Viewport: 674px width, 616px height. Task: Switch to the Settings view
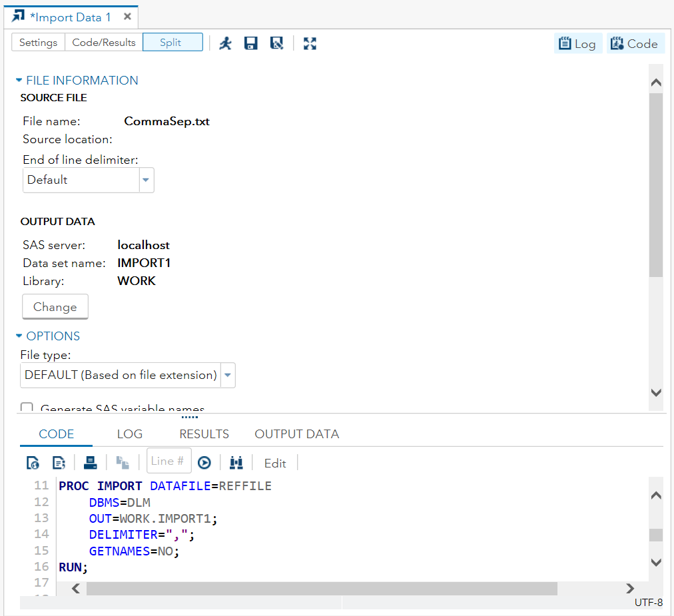pyautogui.click(x=38, y=43)
